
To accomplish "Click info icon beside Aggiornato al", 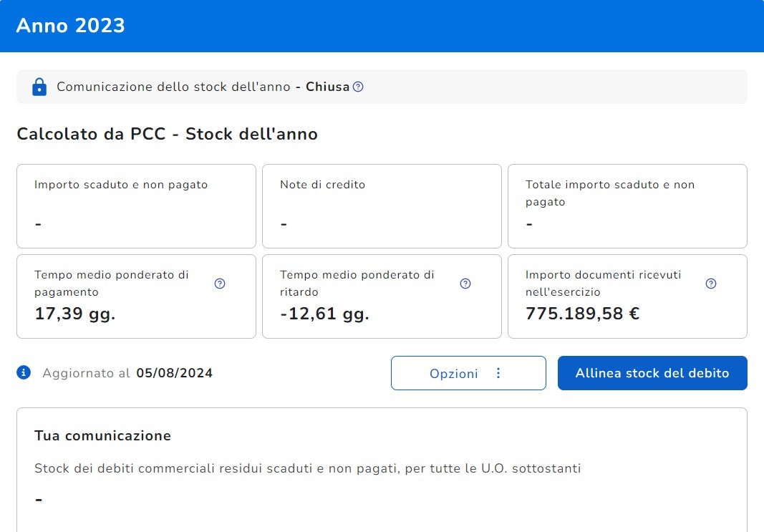I will (x=24, y=372).
